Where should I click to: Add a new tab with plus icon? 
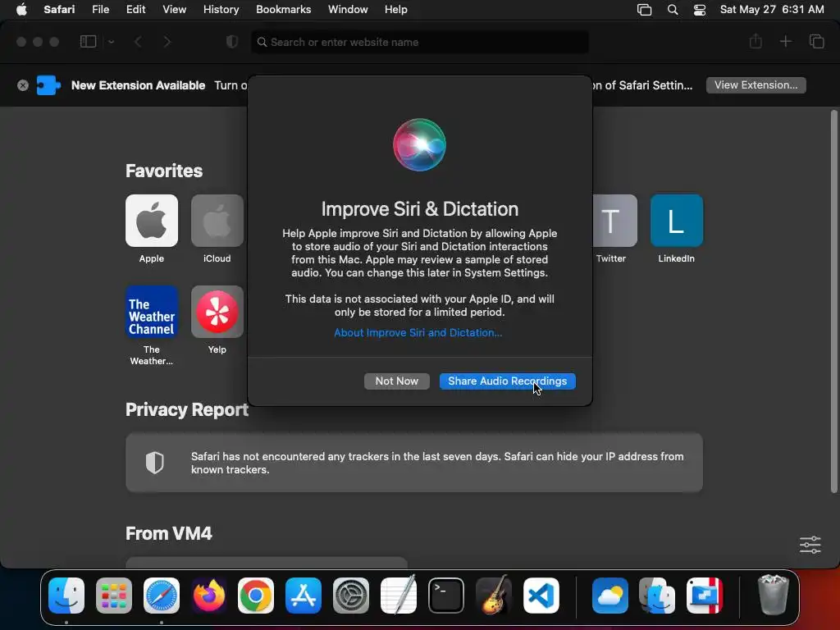coord(785,41)
